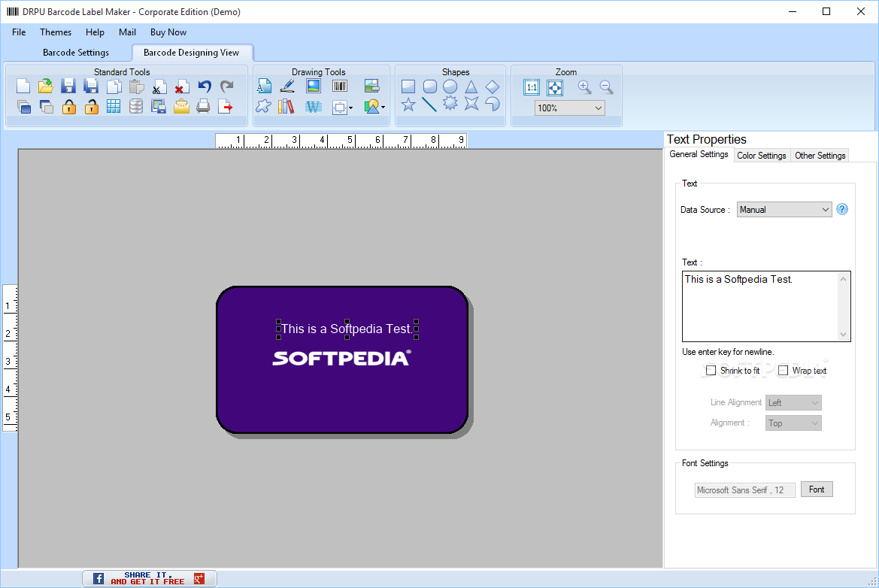Click the Save As double-disk icon
The image size is (879, 588).
click(90, 86)
